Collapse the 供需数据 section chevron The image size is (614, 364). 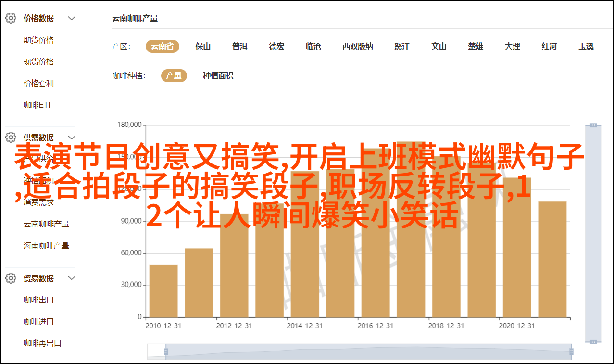pos(72,138)
